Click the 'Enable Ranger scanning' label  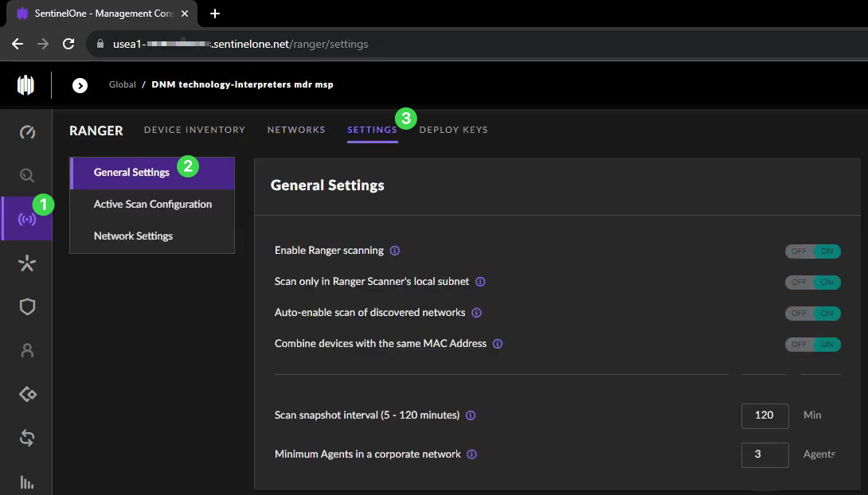click(x=329, y=251)
